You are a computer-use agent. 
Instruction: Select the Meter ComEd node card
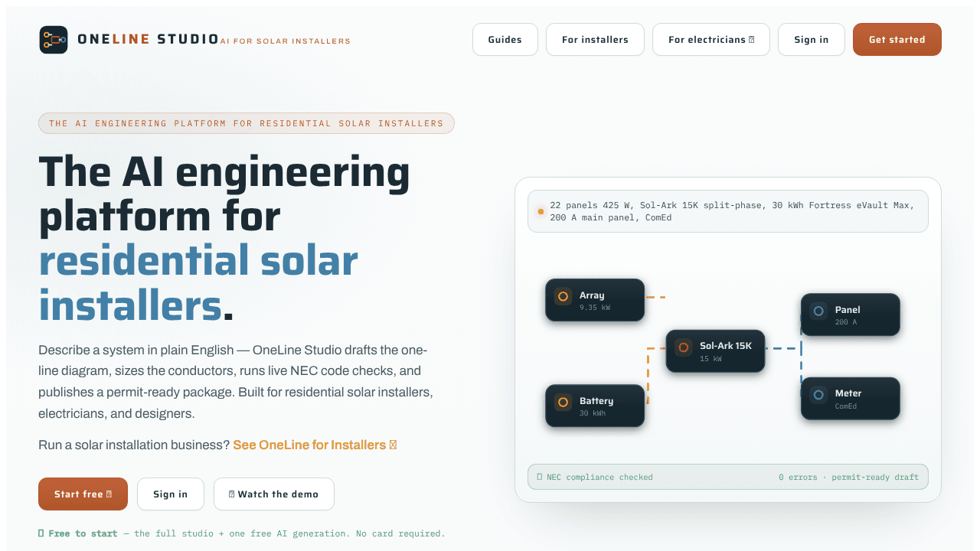pyautogui.click(x=851, y=399)
